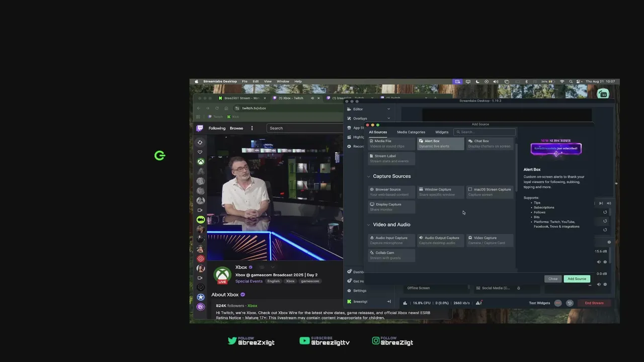Collapse the Capture Sources section
This screenshot has width=644, height=362.
coord(368,176)
